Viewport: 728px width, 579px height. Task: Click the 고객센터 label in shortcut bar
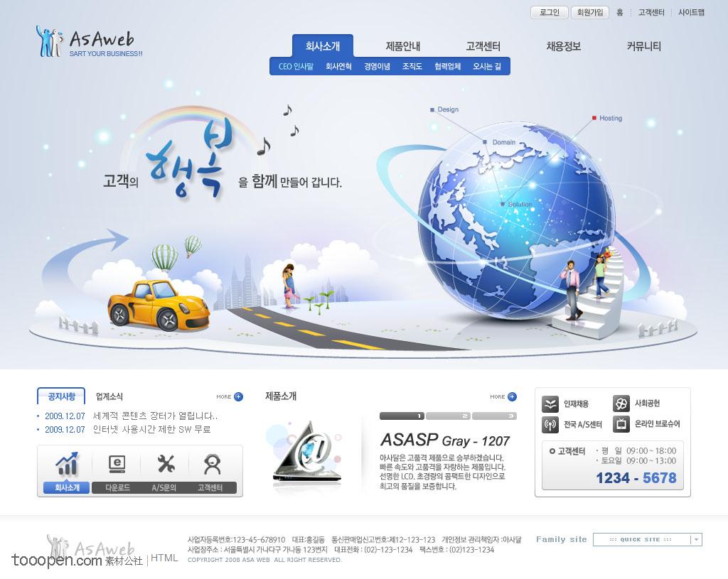(x=210, y=487)
